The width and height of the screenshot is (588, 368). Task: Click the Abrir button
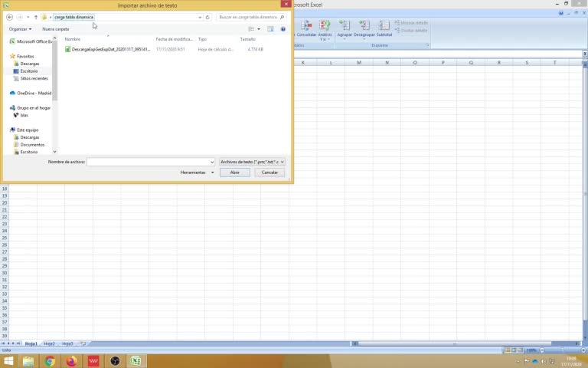(235, 172)
